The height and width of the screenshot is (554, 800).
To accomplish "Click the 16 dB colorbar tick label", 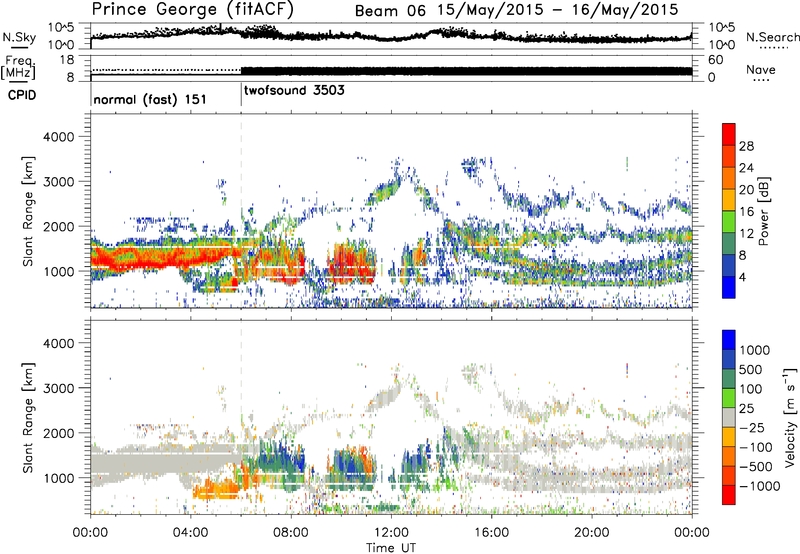I will pyautogui.click(x=746, y=212).
